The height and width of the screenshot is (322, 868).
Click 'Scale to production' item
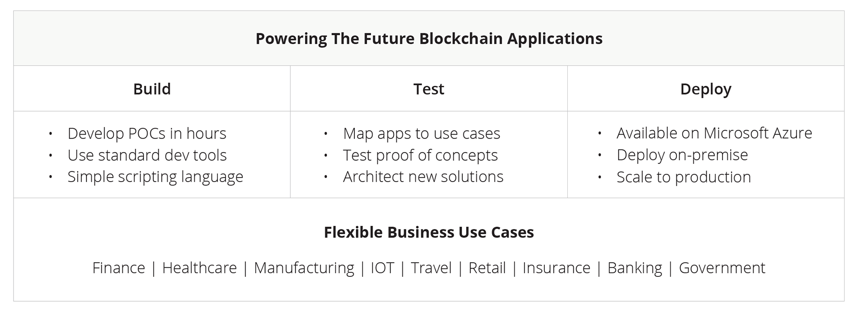pos(684,177)
